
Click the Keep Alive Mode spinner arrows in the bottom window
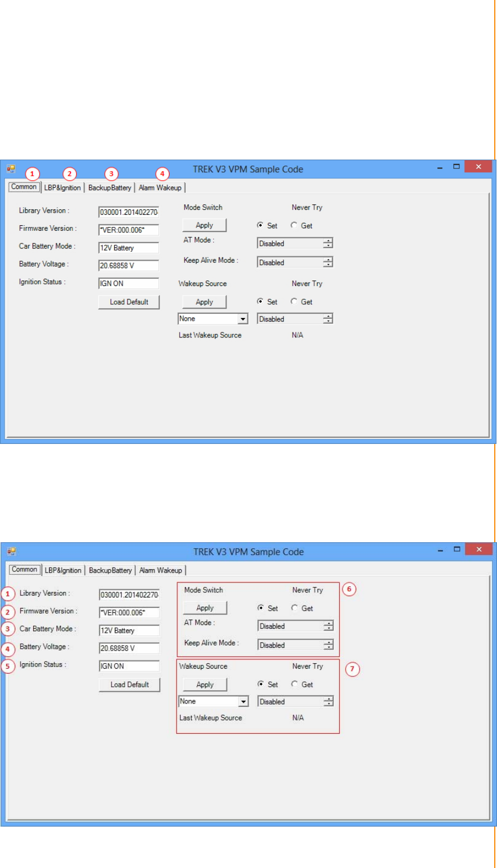[x=329, y=645]
